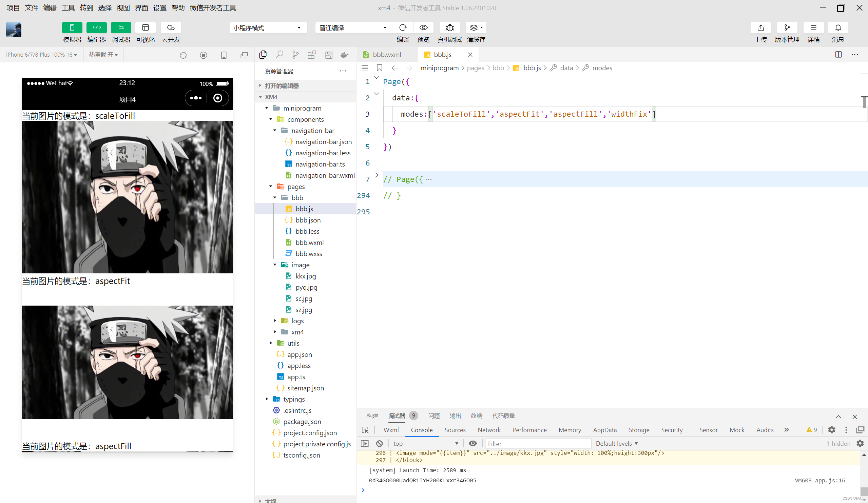Open source control branch icon in sidebar
The height and width of the screenshot is (503, 868).
[x=295, y=54]
